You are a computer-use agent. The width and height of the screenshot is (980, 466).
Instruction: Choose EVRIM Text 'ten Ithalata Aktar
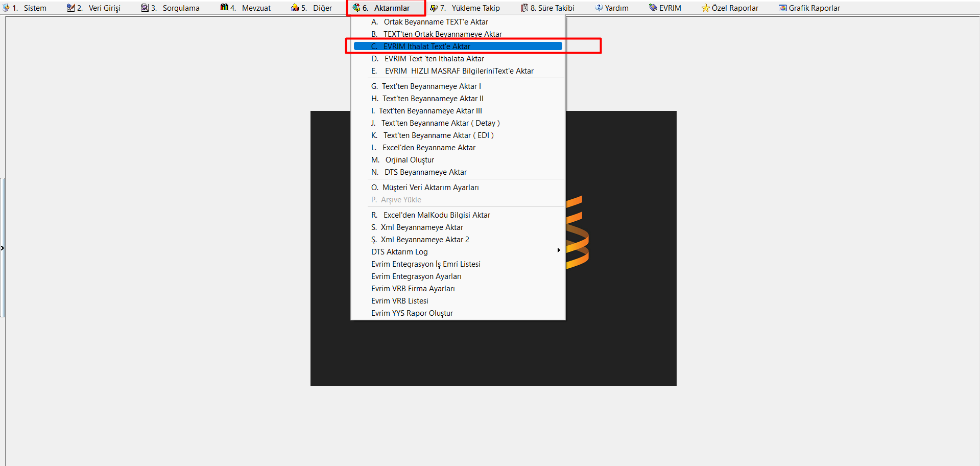pos(458,59)
